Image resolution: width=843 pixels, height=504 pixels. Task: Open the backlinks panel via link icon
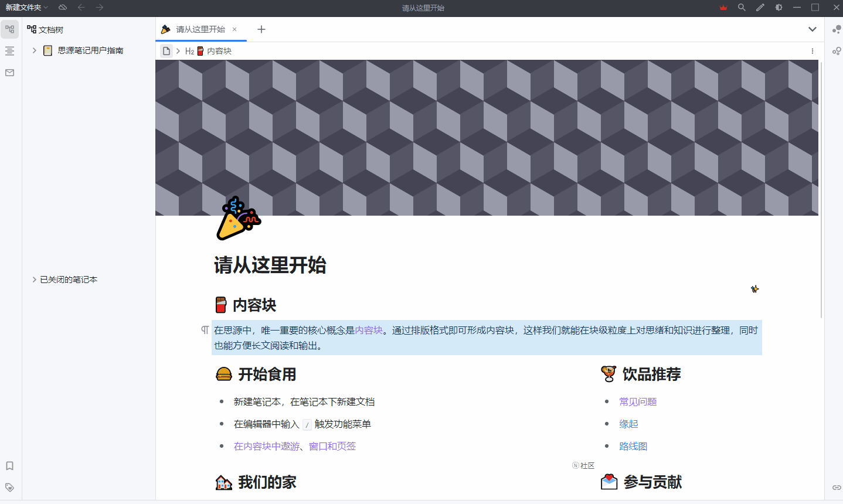coord(836,487)
